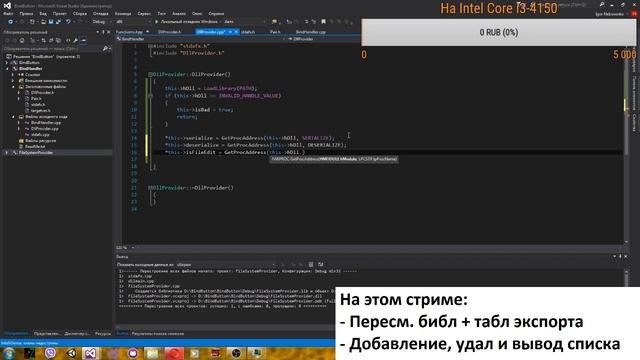The height and width of the screenshot is (360, 640).
Task: Select stdafx.h in Solution Explorer
Action: [38, 104]
